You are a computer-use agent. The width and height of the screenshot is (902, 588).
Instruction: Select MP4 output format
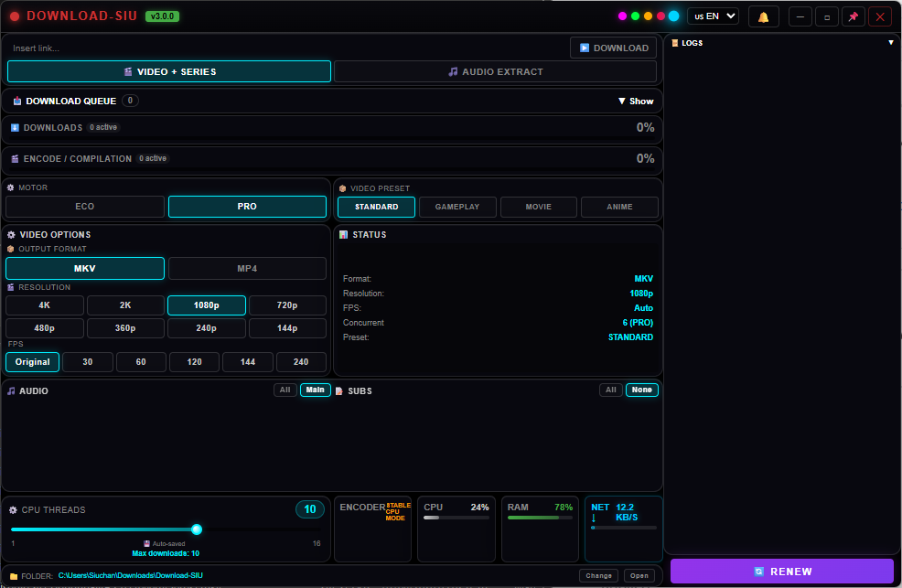point(247,269)
